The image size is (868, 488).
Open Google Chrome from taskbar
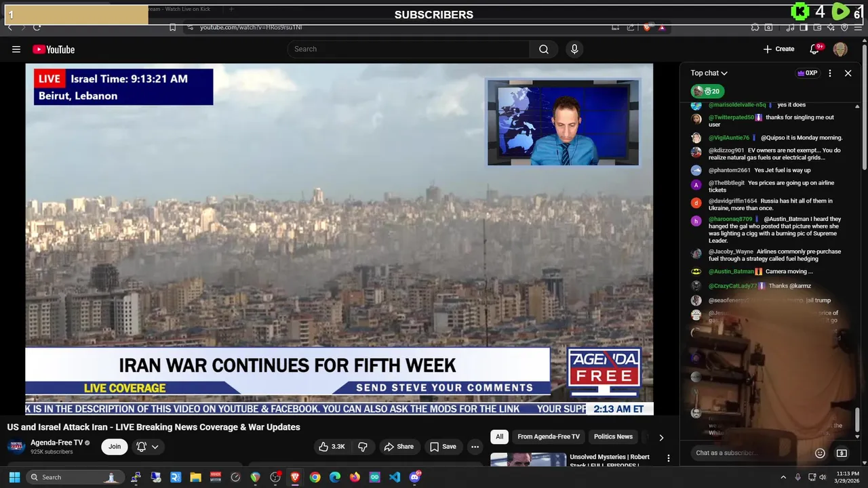pyautogui.click(x=315, y=477)
